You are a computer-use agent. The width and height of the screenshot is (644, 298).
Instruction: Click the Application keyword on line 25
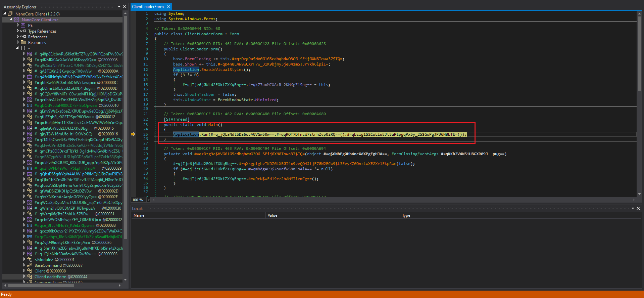[x=186, y=134]
